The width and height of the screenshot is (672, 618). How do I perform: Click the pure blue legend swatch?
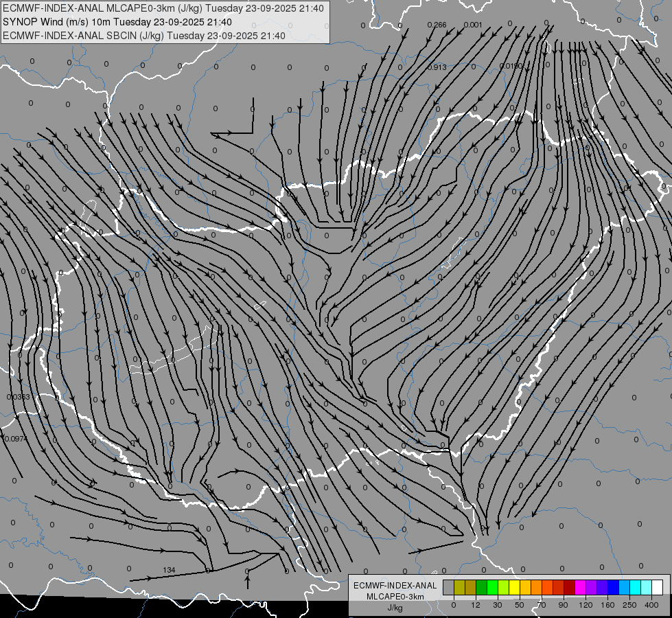614,587
